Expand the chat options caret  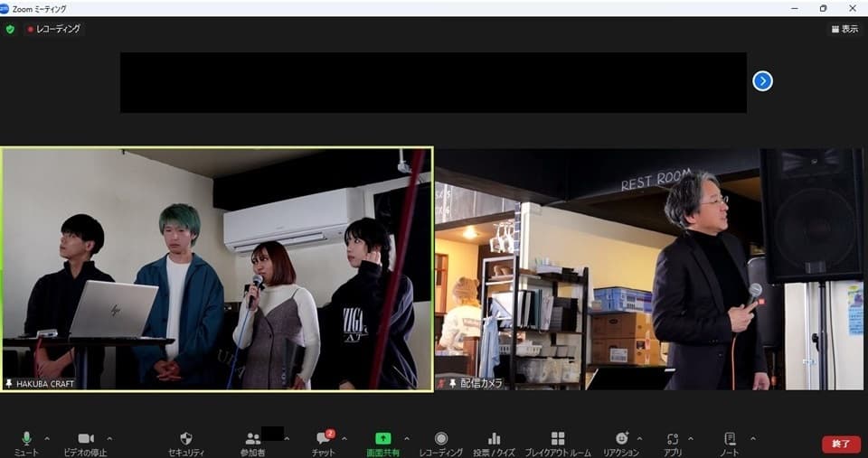tap(344, 439)
